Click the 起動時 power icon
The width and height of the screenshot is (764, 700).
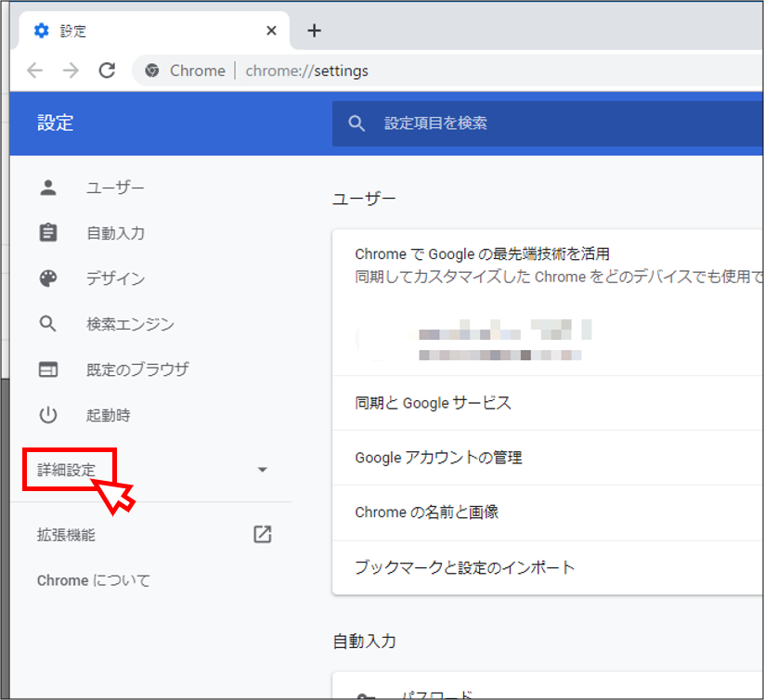click(48, 415)
